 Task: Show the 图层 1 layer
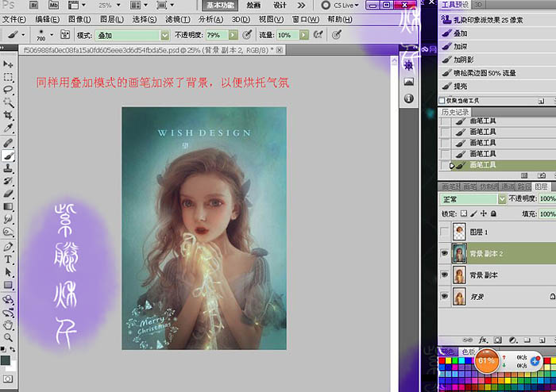pyautogui.click(x=444, y=232)
